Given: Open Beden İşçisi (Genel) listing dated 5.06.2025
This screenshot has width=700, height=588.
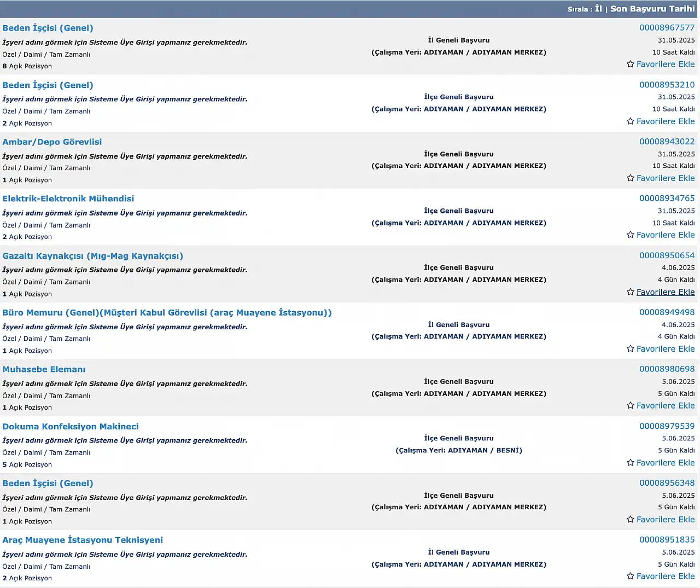Looking at the screenshot, I should pos(48,483).
